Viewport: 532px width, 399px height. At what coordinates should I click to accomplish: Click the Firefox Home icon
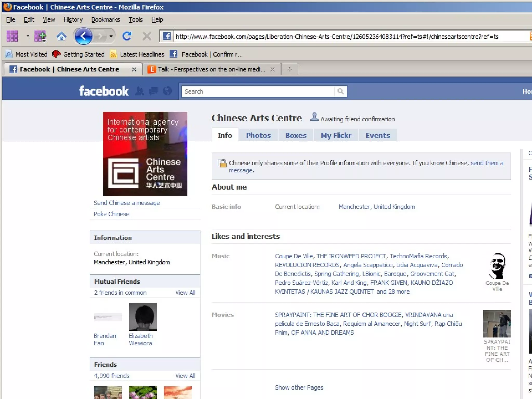(x=61, y=36)
